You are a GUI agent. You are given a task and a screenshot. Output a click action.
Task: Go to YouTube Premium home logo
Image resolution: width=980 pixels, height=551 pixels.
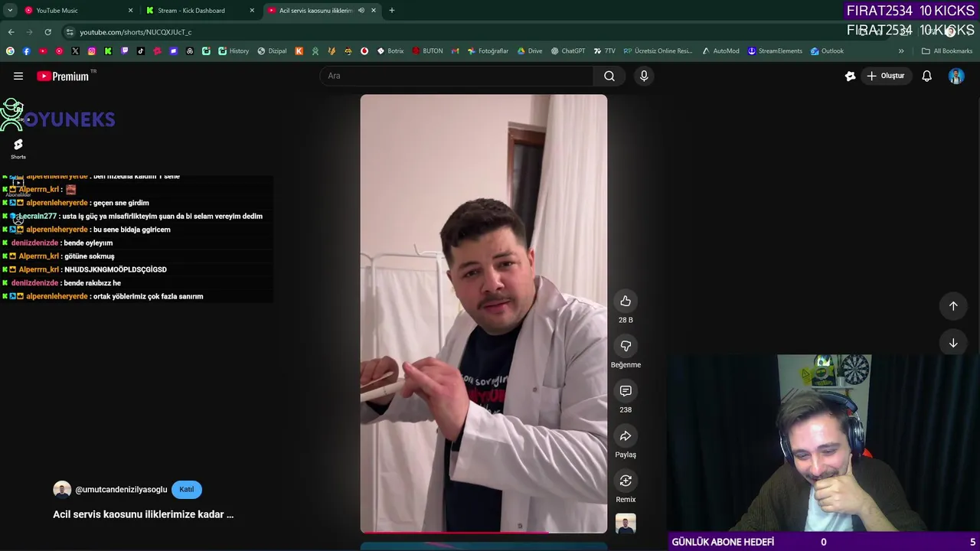63,76
